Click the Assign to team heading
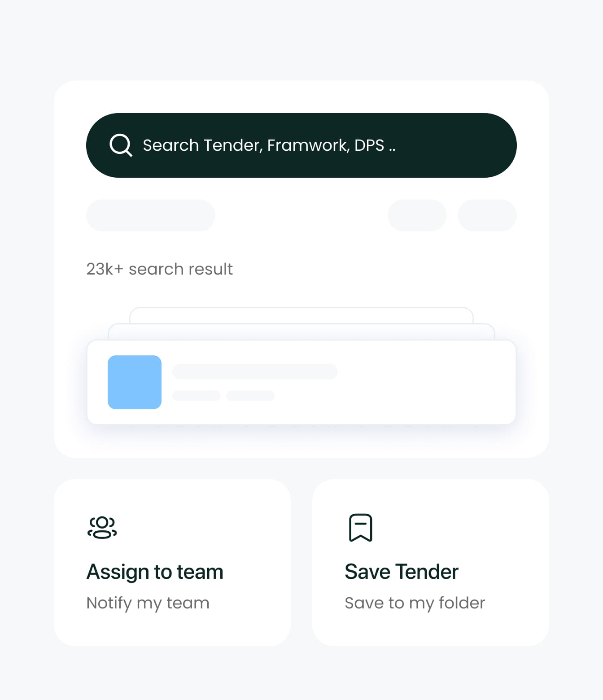Screen dimensions: 603x700 pyautogui.click(x=155, y=572)
